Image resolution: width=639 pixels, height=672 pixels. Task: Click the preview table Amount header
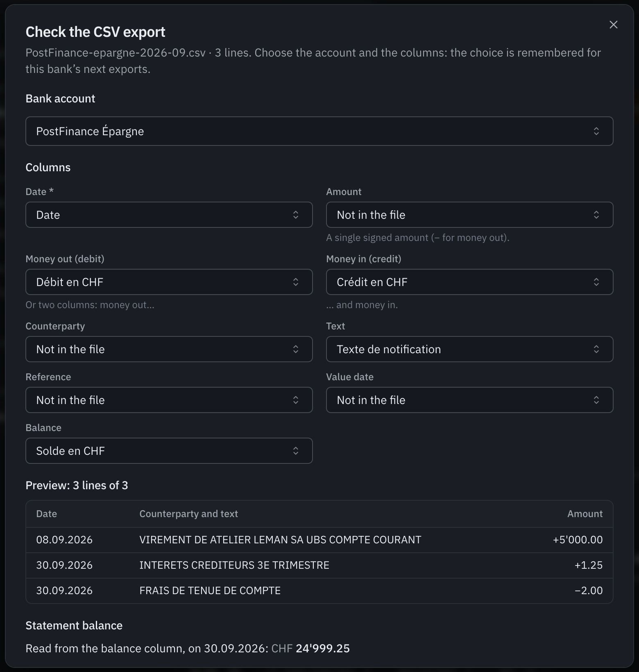click(x=585, y=514)
